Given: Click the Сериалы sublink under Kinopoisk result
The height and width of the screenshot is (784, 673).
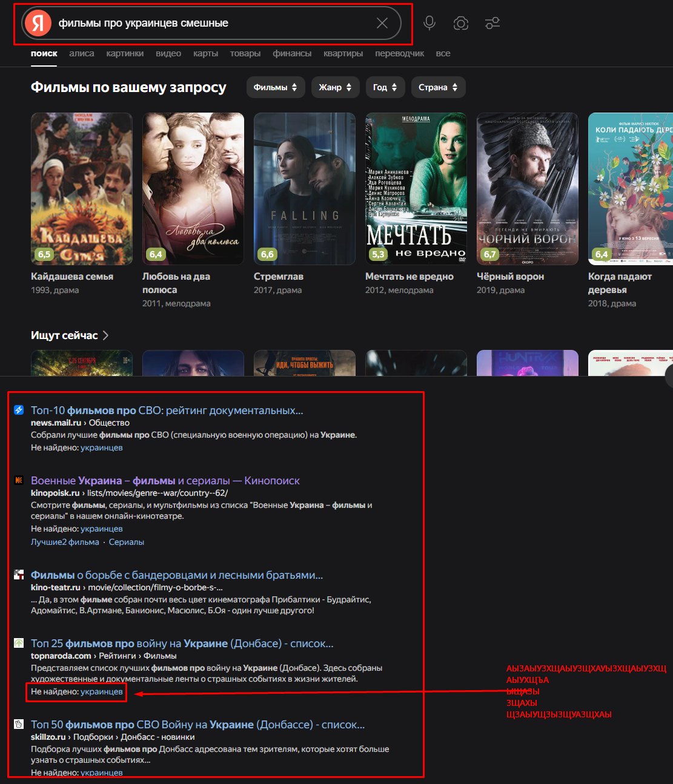Looking at the screenshot, I should [127, 542].
